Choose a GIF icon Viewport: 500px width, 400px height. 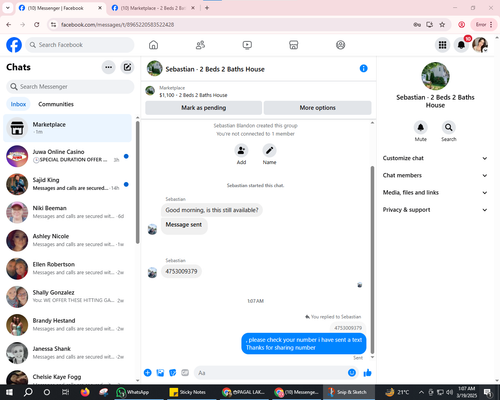pos(185,373)
